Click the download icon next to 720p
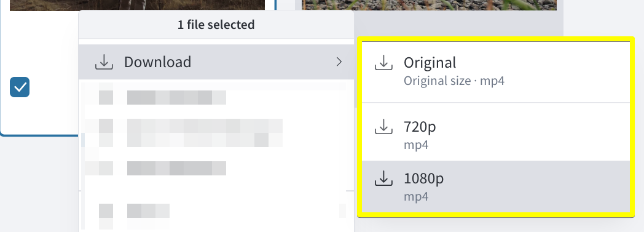Image resolution: width=644 pixels, height=232 pixels. tap(383, 126)
